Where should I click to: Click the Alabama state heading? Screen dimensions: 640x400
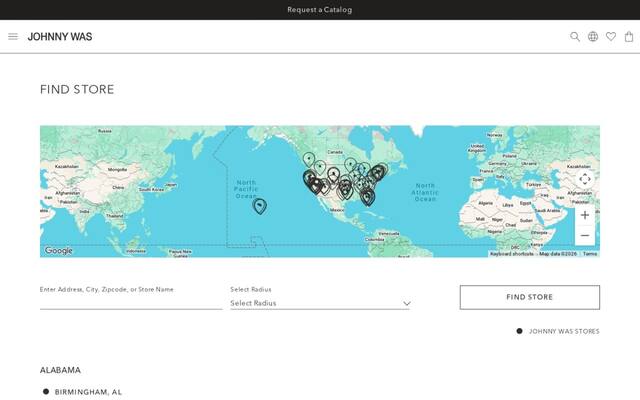tap(60, 370)
